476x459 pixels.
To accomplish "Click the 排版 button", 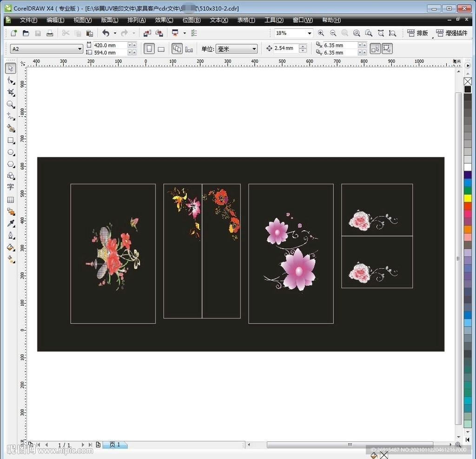I will click(x=417, y=33).
